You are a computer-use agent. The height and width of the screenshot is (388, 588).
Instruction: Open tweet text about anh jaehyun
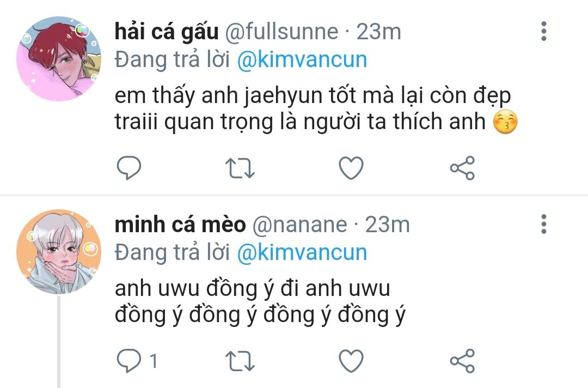316,109
